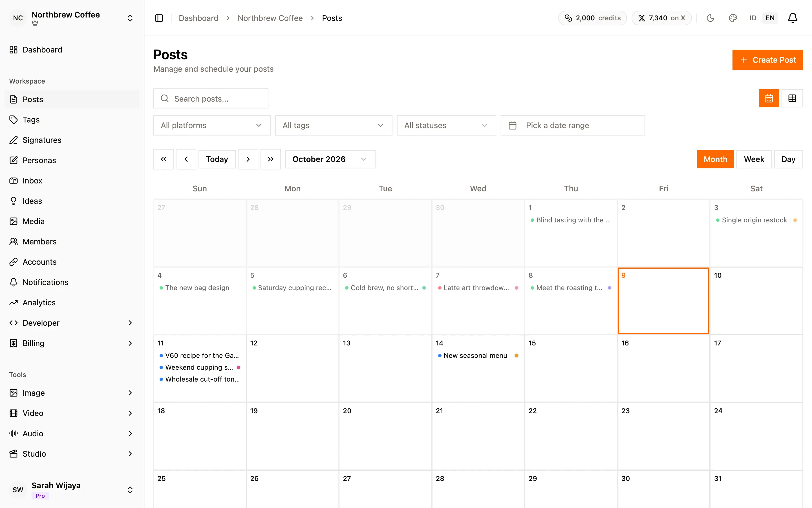812x508 pixels.
Task: Focus the Search posts field
Action: pos(211,98)
